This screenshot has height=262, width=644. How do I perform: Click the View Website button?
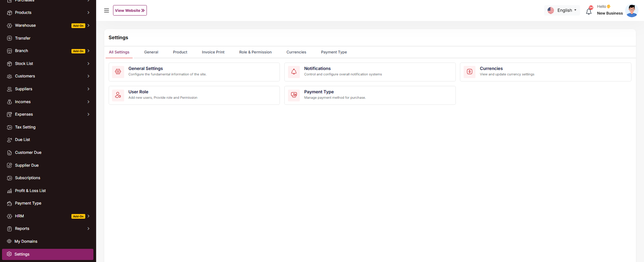pos(130,10)
